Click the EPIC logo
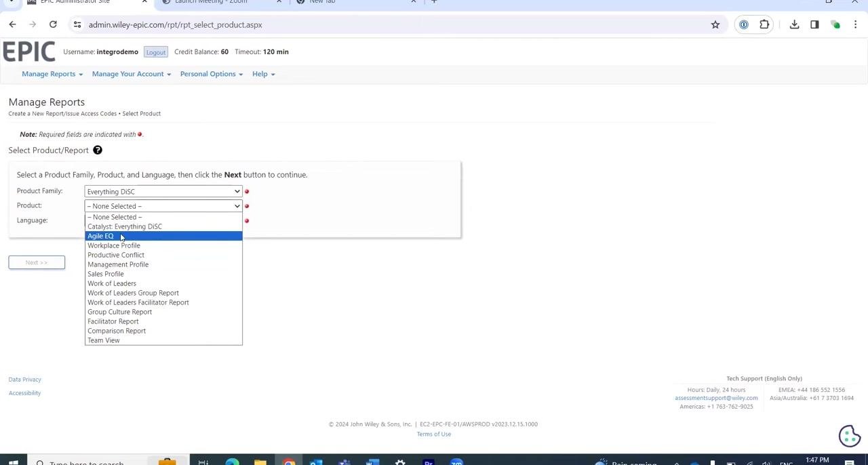Image resolution: width=868 pixels, height=465 pixels. click(28, 52)
